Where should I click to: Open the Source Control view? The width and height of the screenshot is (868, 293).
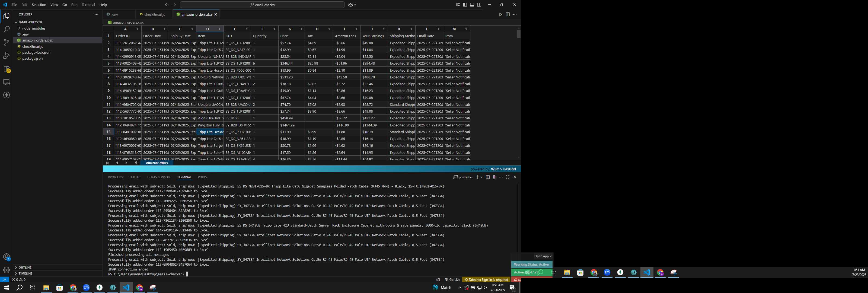click(7, 42)
